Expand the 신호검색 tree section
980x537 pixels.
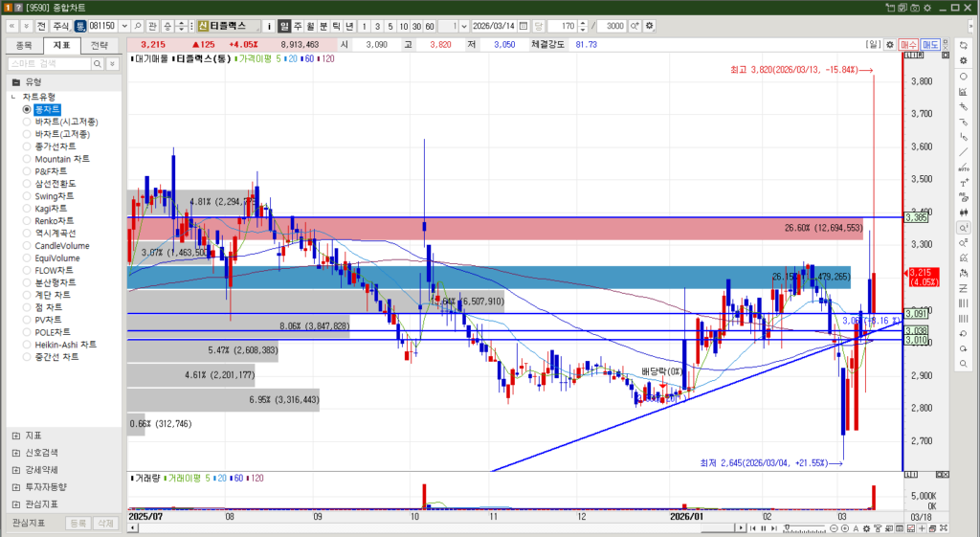coord(16,452)
